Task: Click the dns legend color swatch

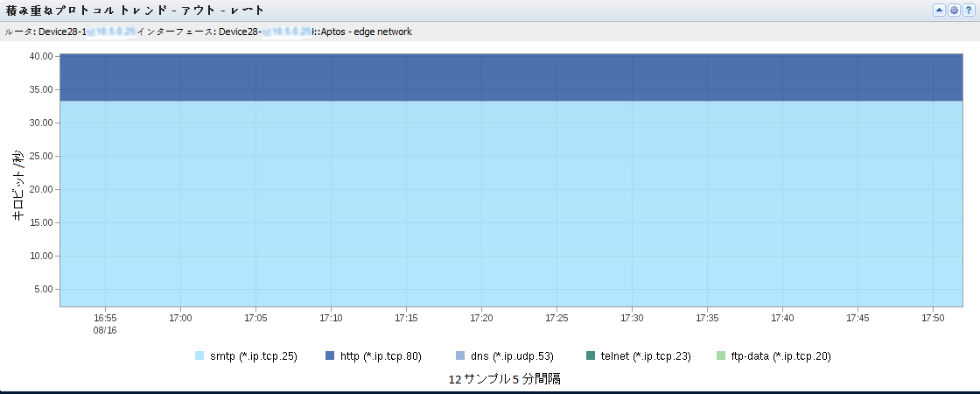Action: point(460,355)
